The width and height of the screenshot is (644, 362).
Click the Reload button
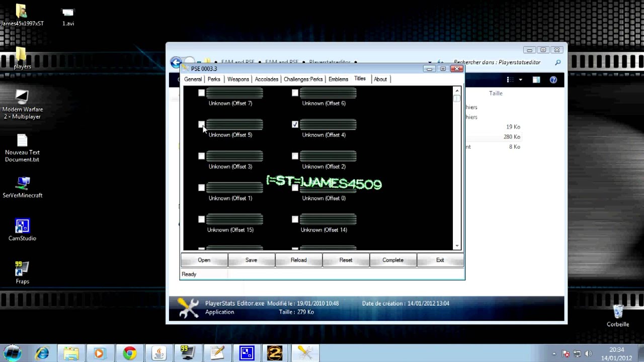tap(298, 260)
